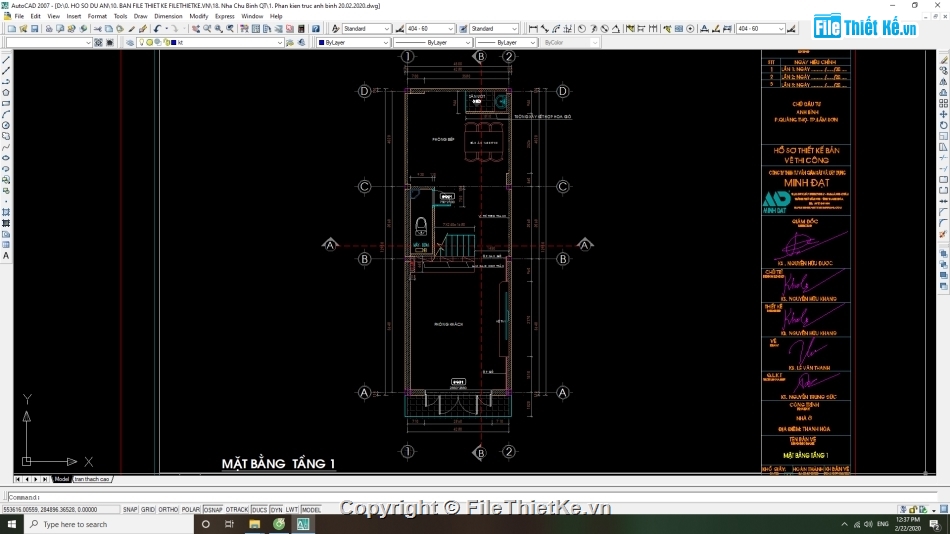
Task: Open the ByLayer linetype dropdown
Action: tap(433, 42)
